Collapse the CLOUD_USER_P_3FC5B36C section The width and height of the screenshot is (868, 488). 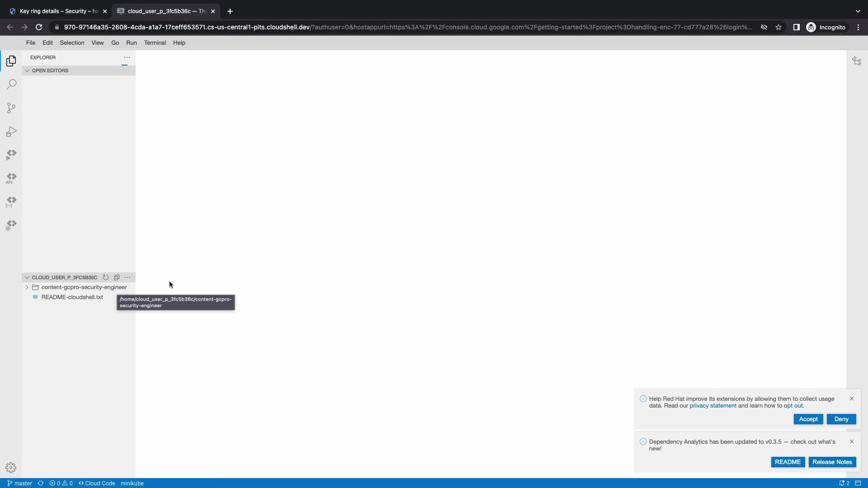point(64,277)
